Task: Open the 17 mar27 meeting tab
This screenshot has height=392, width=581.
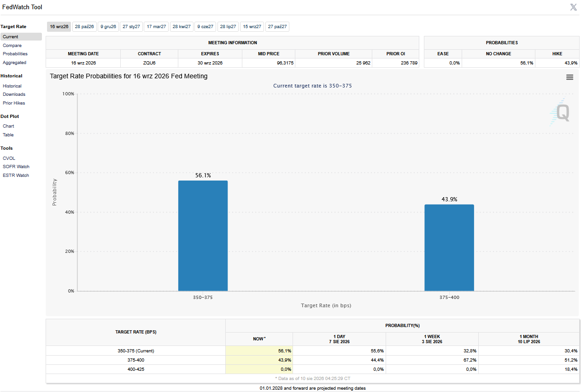Action: click(156, 27)
